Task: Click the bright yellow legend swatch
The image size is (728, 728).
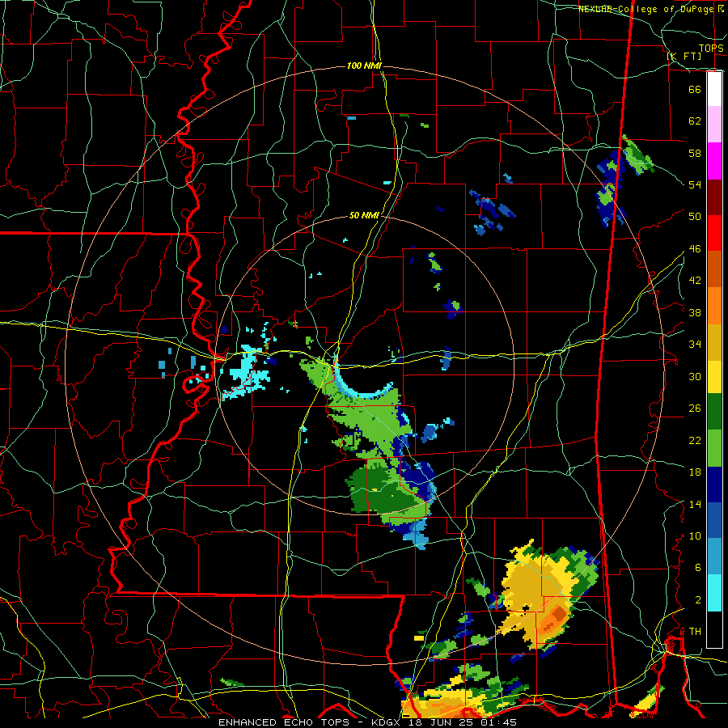Action: click(x=714, y=376)
